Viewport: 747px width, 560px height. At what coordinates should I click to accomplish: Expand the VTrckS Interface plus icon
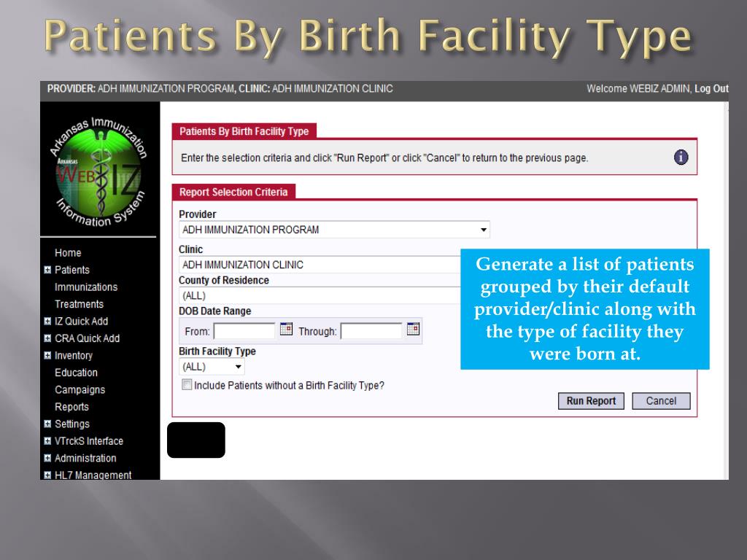[47, 441]
